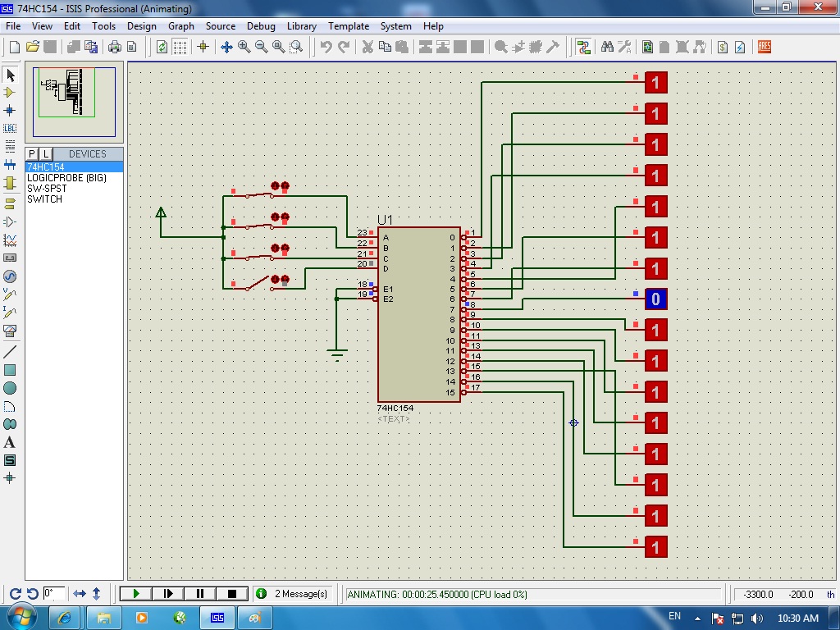Open the Library menu
Viewport: 840px width, 630px height.
tap(301, 26)
